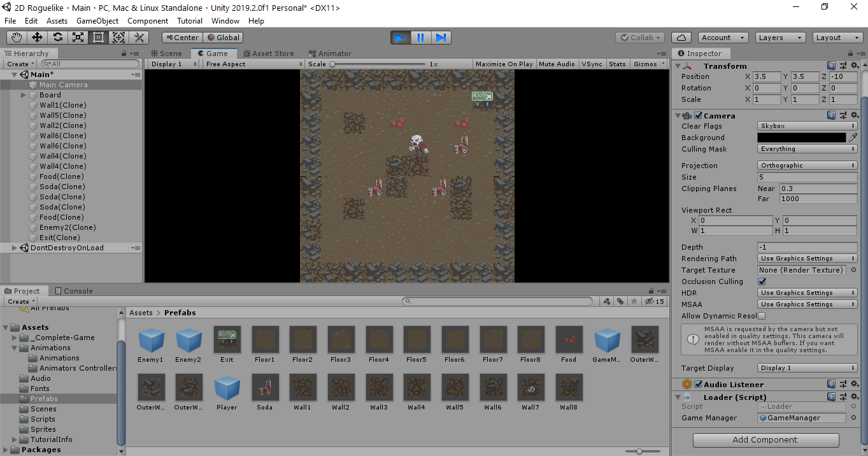The width and height of the screenshot is (868, 456).
Task: Select the Hand tool in toolbar
Action: pos(17,38)
